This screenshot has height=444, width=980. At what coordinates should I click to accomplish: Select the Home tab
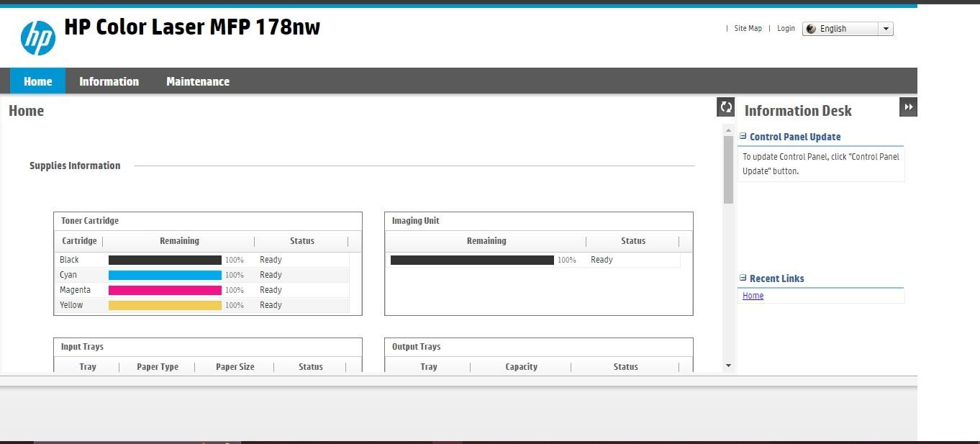tap(37, 81)
